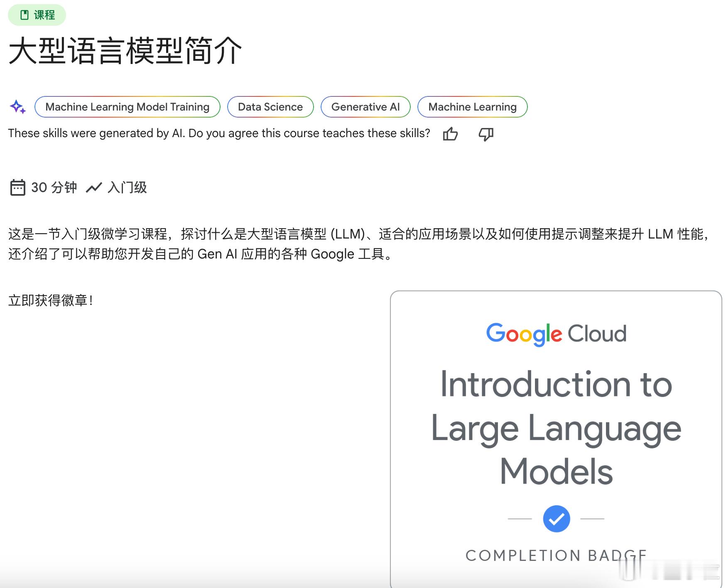Click the course description starting 这是一节入门级

(358, 244)
